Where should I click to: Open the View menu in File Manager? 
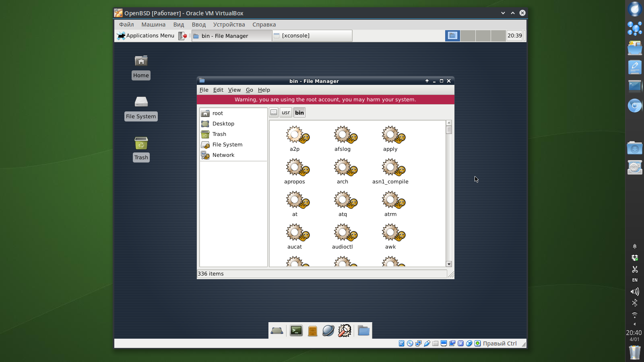click(234, 90)
